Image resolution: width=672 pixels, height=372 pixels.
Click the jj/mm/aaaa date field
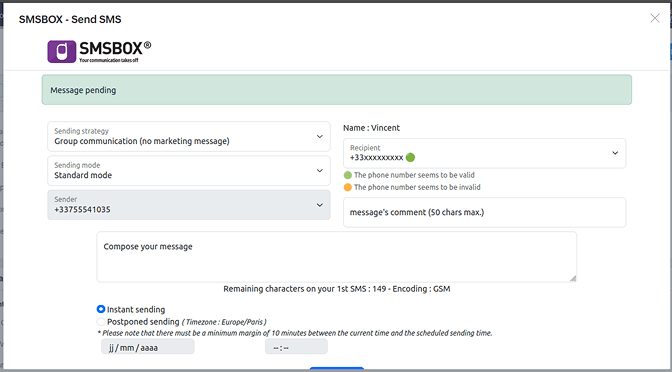(x=148, y=347)
